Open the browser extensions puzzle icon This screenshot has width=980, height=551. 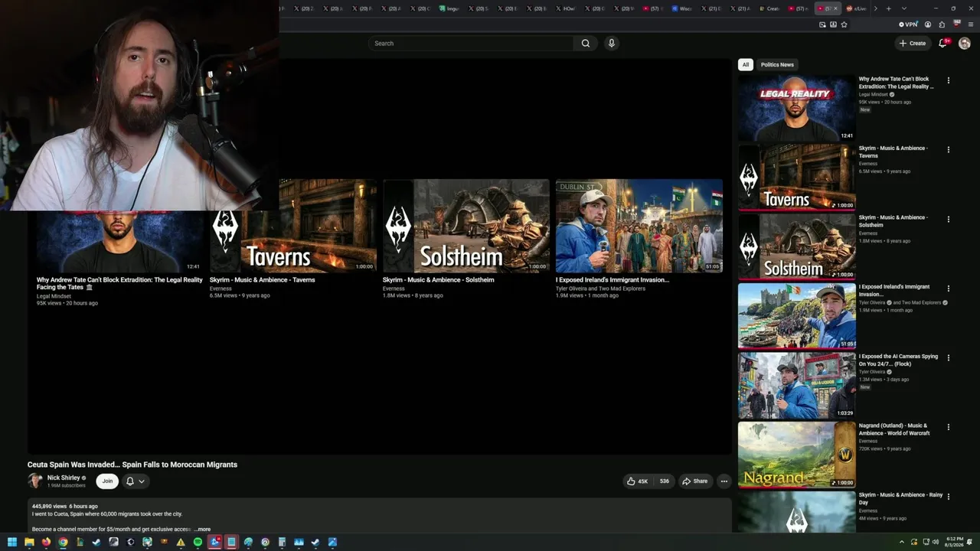(942, 24)
